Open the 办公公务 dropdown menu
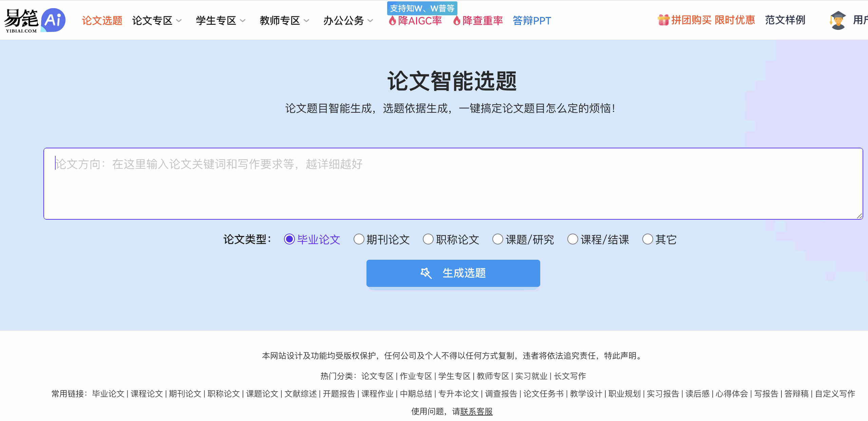 pos(348,21)
